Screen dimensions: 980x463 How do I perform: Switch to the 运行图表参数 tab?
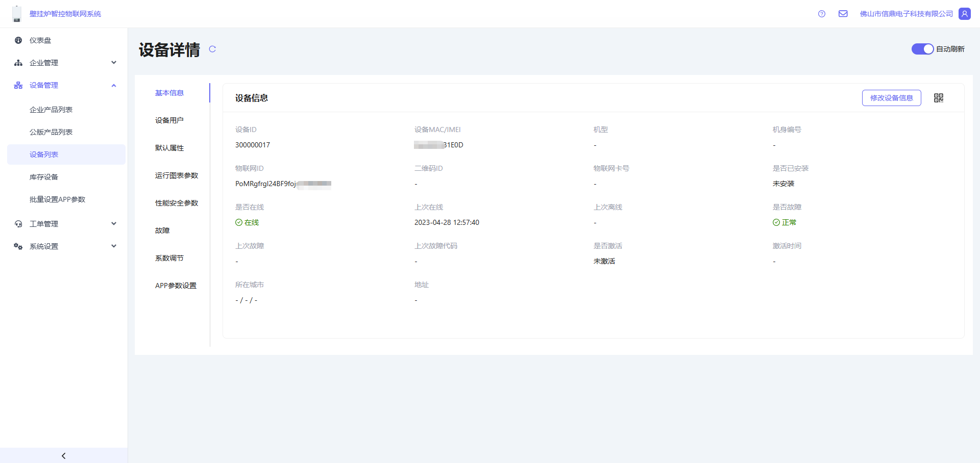click(x=177, y=175)
